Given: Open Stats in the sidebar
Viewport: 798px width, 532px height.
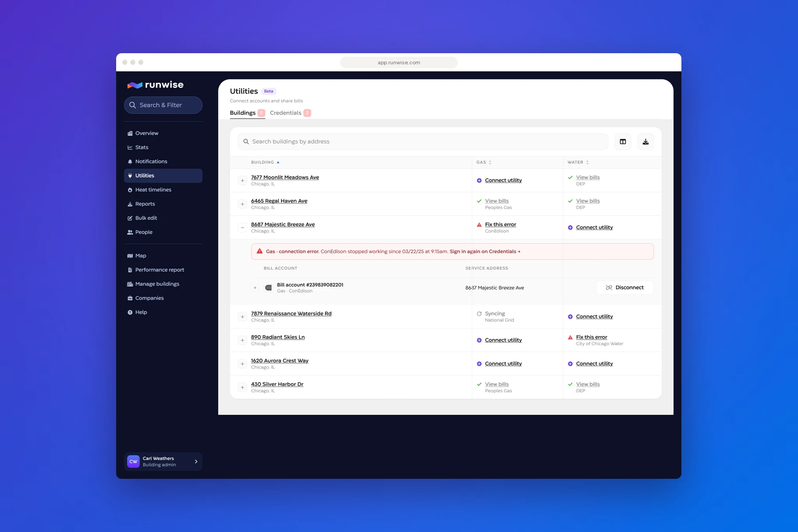Looking at the screenshot, I should (163, 147).
